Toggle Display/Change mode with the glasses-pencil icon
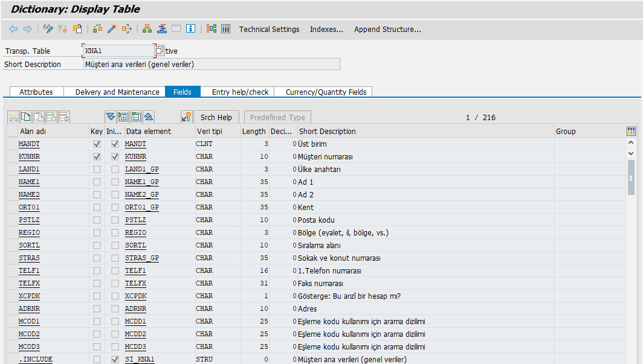The height and width of the screenshot is (364, 643). [x=48, y=28]
